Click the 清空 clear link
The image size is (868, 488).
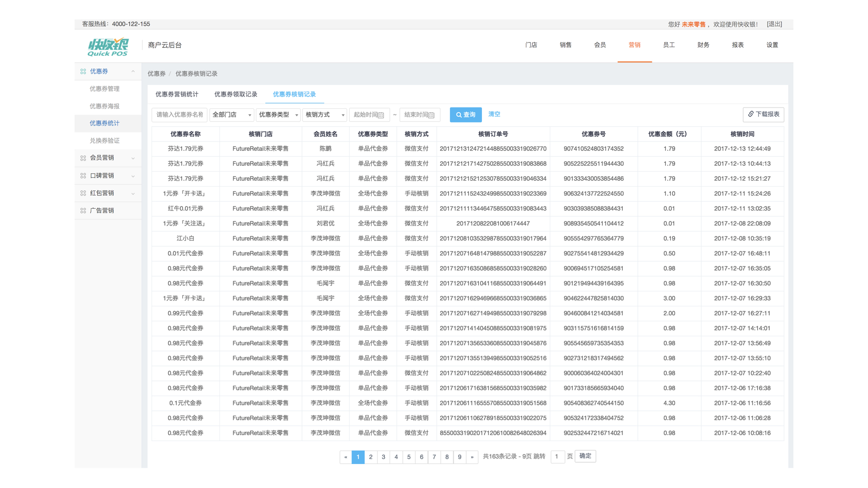point(494,114)
